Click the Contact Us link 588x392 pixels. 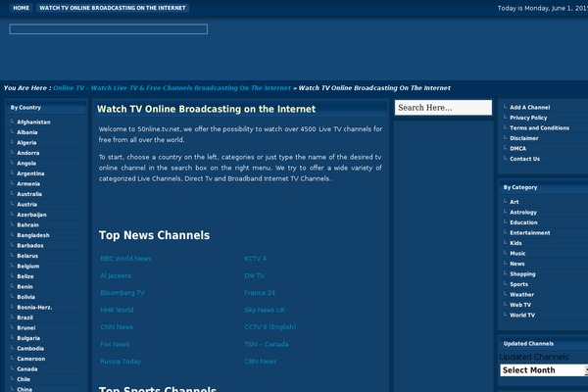tap(524, 159)
